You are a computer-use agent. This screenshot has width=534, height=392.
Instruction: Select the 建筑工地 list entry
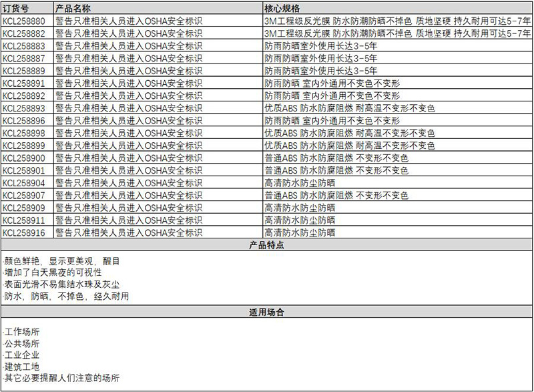tap(22, 367)
